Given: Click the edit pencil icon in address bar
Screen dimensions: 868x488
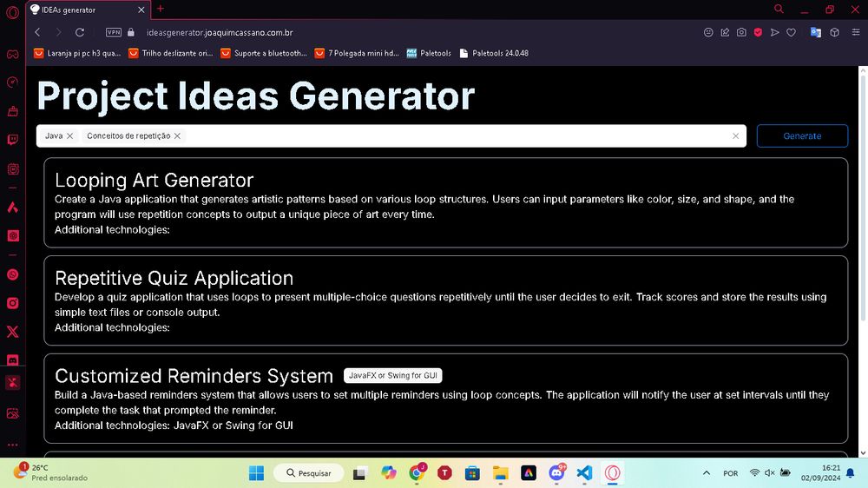Looking at the screenshot, I should pyautogui.click(x=725, y=32).
